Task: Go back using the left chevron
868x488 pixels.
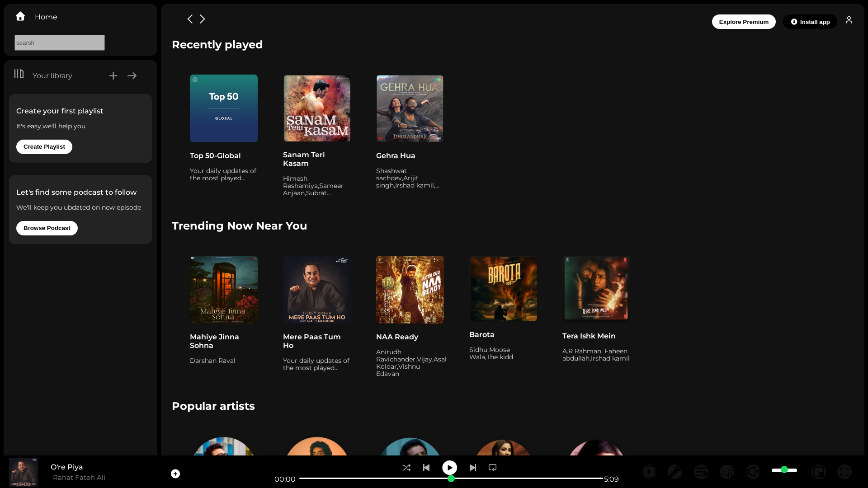Action: pyautogui.click(x=190, y=19)
